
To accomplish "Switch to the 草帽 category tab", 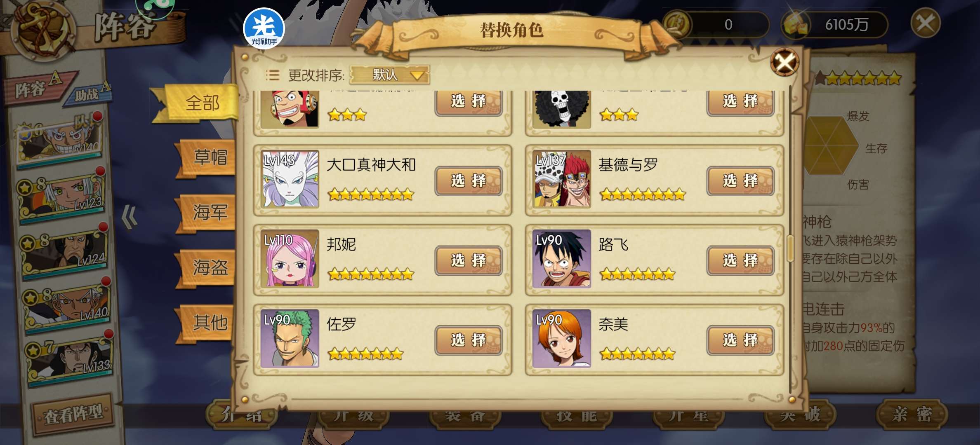I will (x=208, y=158).
